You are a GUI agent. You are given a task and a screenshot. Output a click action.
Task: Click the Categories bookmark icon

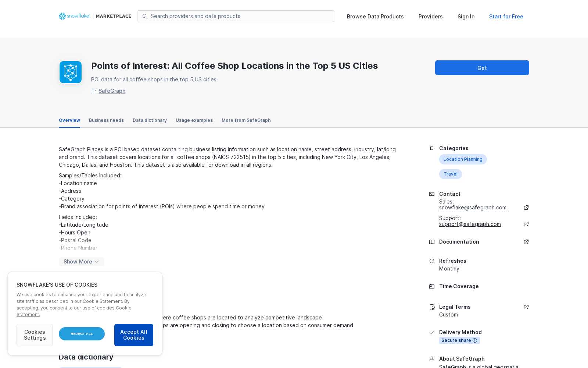click(432, 148)
